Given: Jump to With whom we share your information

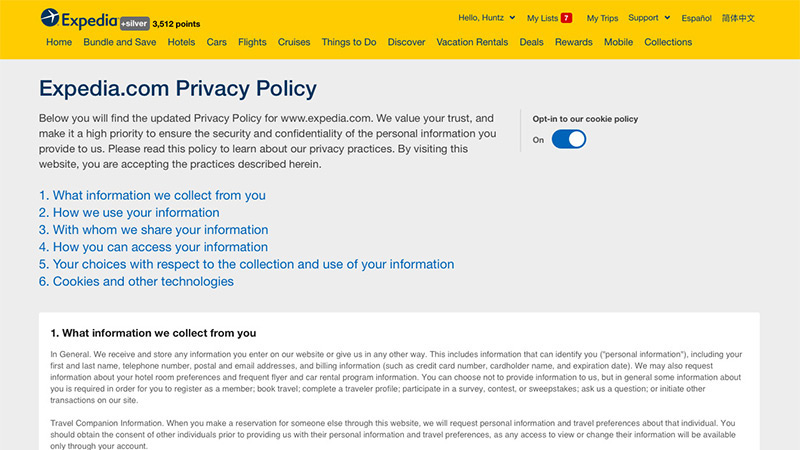Looking at the screenshot, I should click(154, 230).
